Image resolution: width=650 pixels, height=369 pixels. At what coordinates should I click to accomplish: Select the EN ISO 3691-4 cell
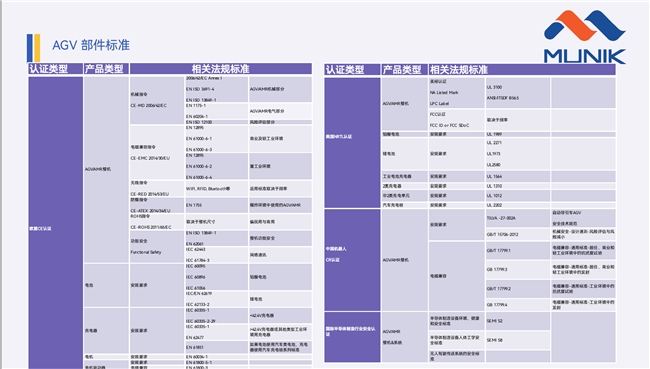click(200, 89)
